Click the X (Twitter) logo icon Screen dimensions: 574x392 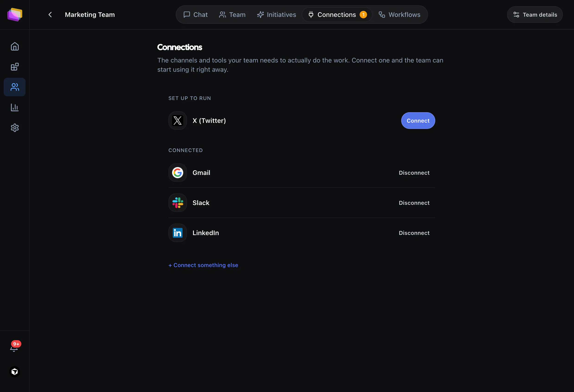coord(178,121)
